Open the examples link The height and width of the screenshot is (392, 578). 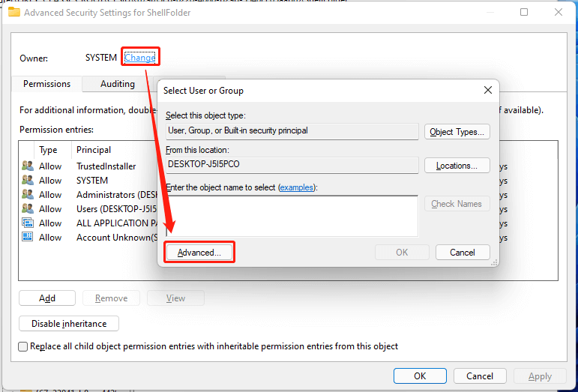[296, 187]
